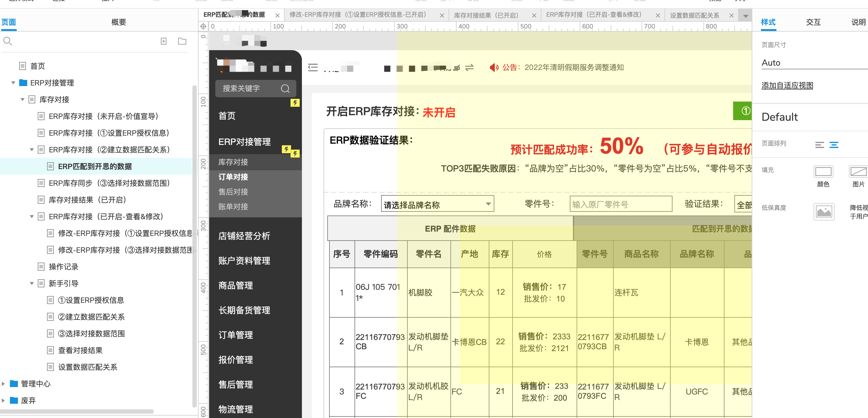
Task: Switch to the 概要 panel tab
Action: click(x=118, y=22)
